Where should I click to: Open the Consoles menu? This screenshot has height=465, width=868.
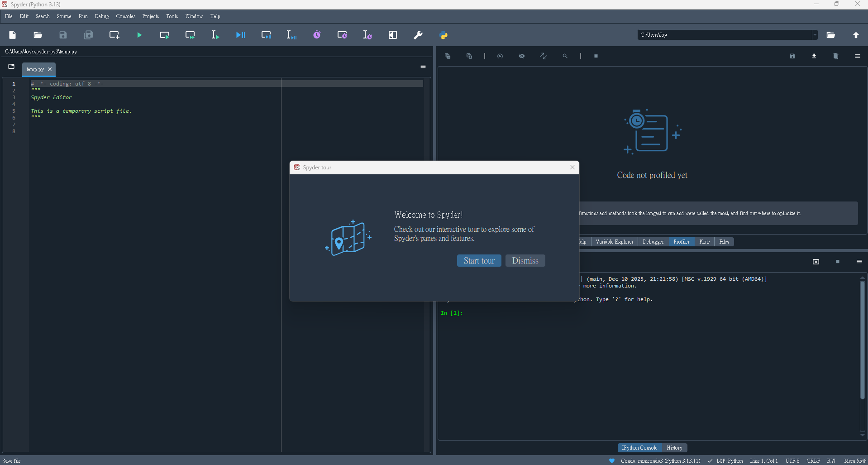[125, 16]
